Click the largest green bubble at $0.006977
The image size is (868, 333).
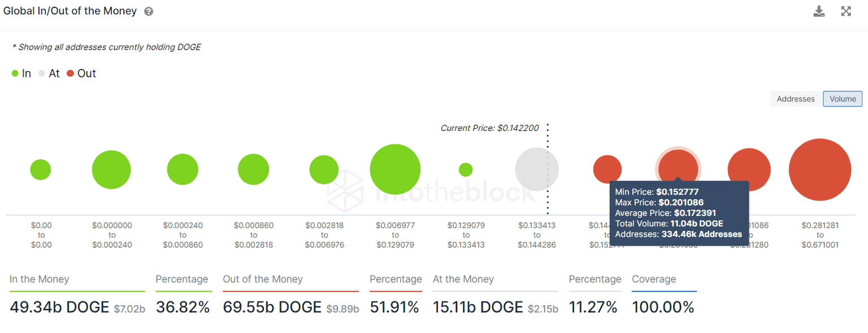click(395, 169)
